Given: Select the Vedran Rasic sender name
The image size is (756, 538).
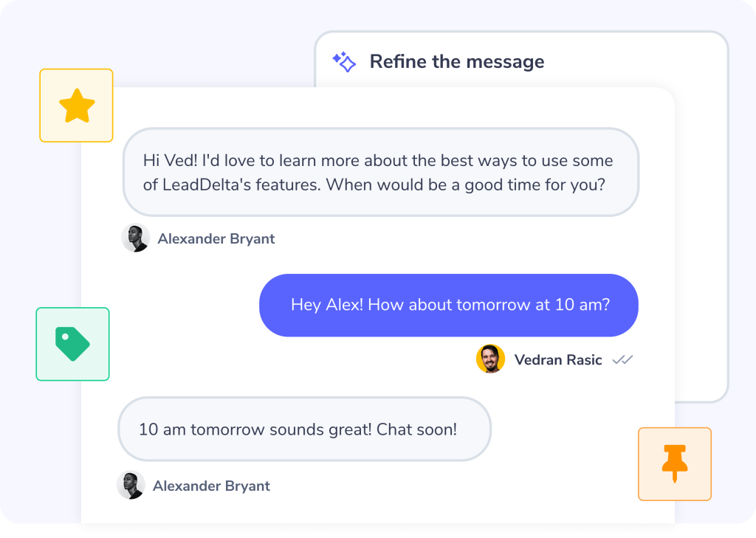Looking at the screenshot, I should [557, 360].
